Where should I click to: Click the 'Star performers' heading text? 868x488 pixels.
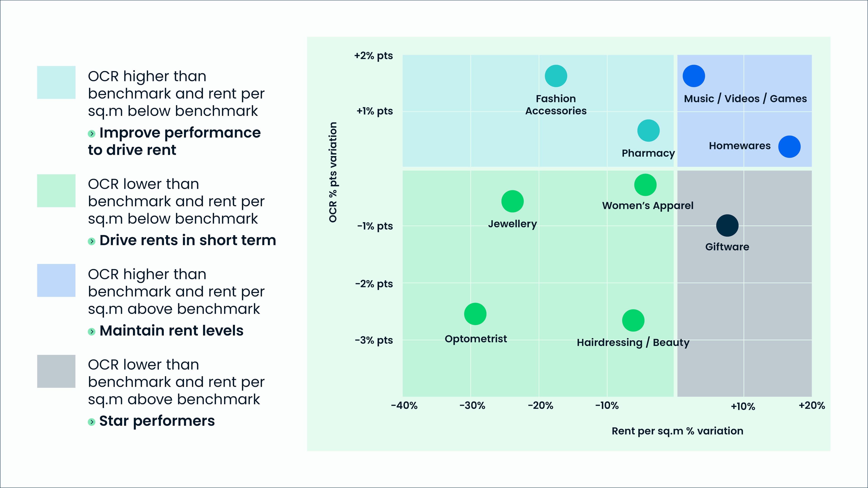coord(157,421)
